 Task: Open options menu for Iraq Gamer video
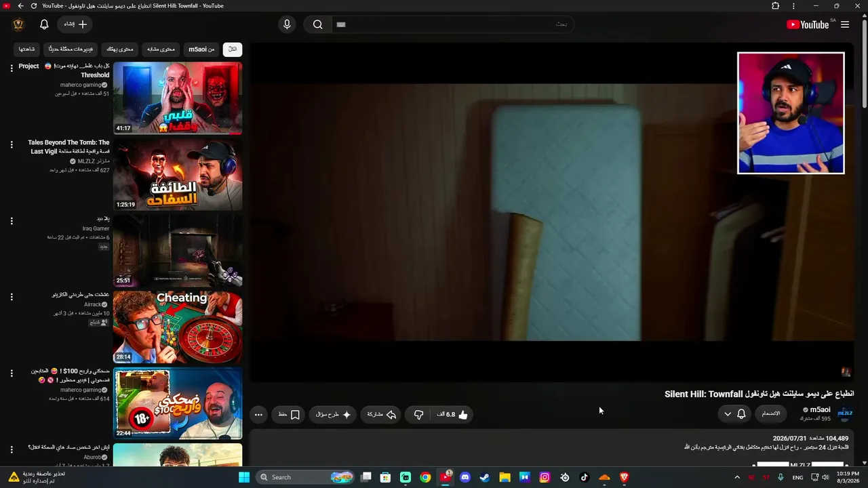pos(12,220)
